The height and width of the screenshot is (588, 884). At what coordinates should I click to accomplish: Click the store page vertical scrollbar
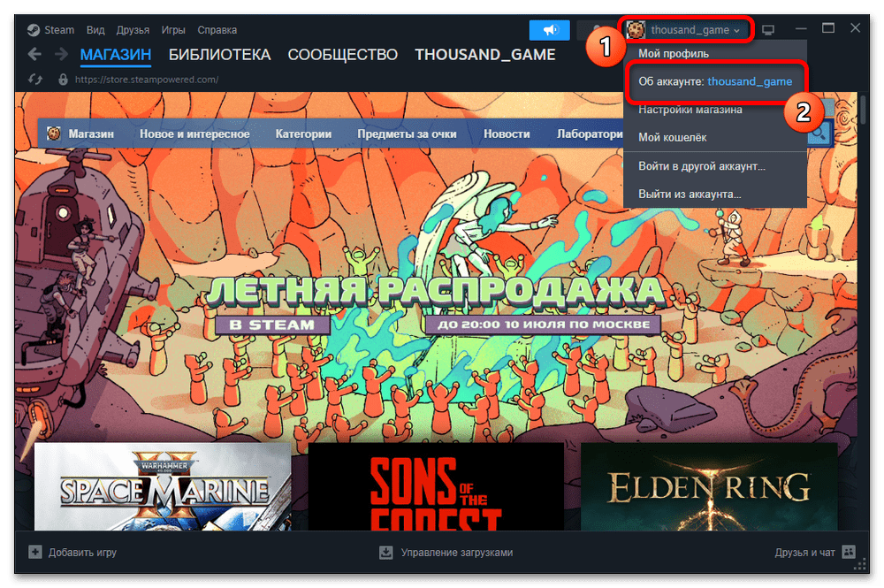(863, 110)
